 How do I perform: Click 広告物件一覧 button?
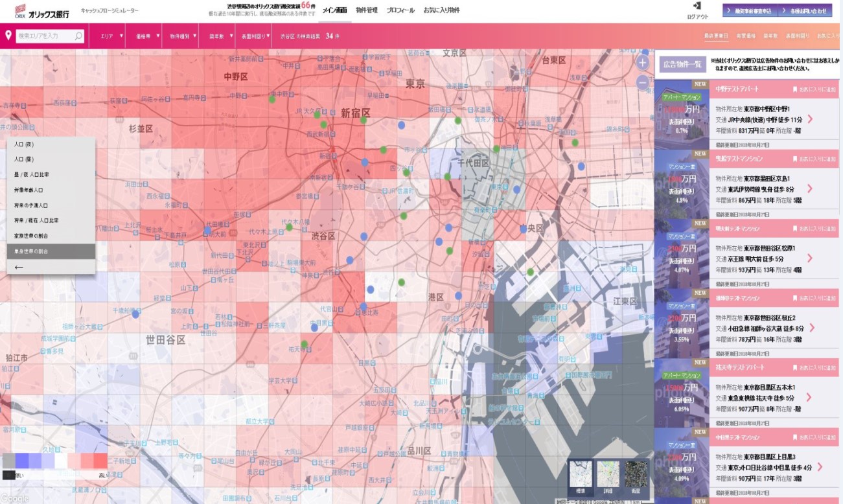pos(681,64)
